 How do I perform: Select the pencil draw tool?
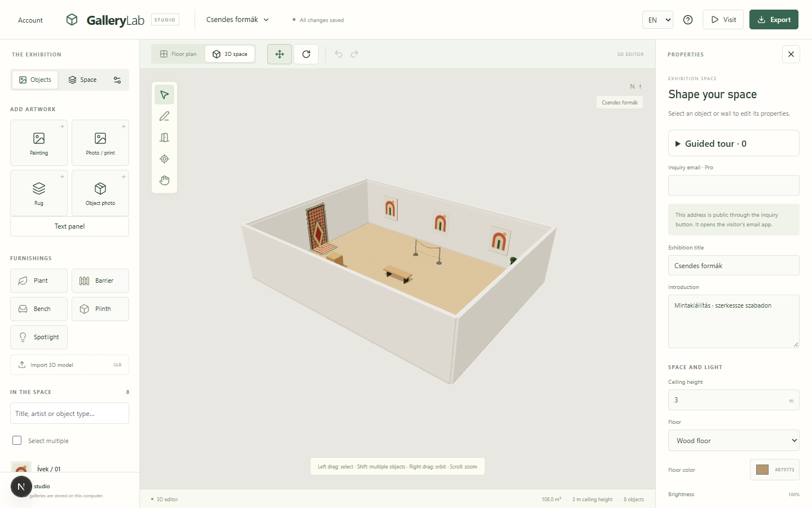pos(164,116)
